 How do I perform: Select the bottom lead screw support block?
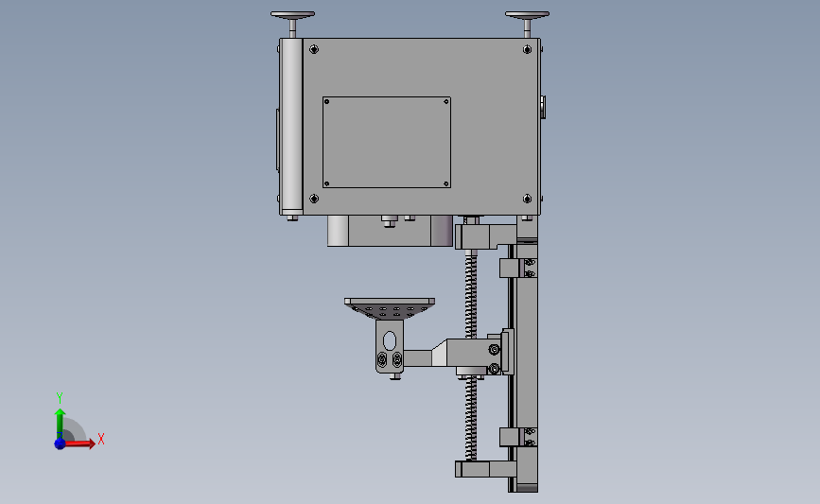pyautogui.click(x=485, y=469)
